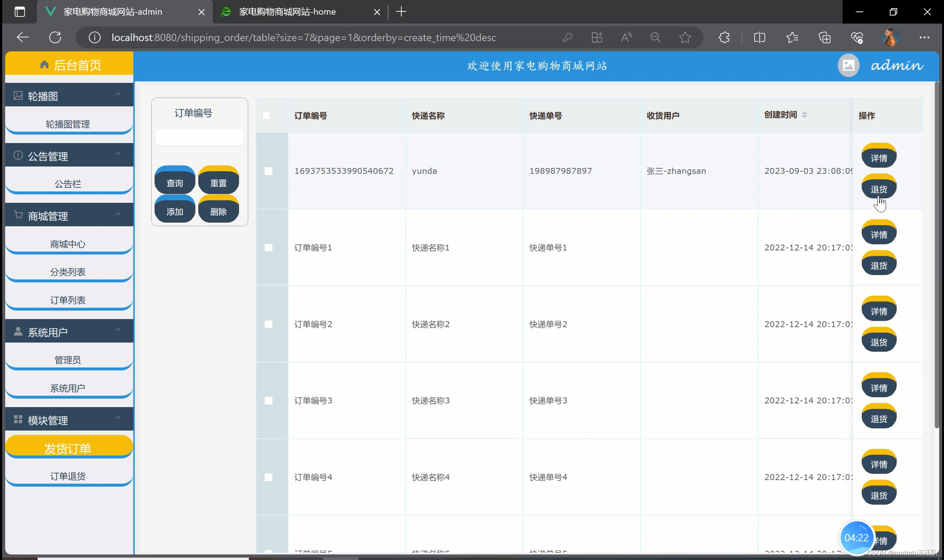Open browser extensions puzzle icon
Image resolution: width=944 pixels, height=560 pixels.
click(x=724, y=37)
